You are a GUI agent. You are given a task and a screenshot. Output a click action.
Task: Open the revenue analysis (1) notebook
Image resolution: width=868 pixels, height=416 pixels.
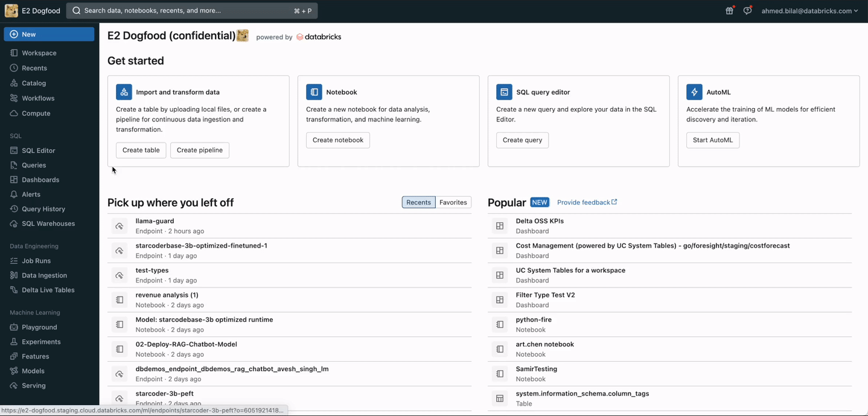pyautogui.click(x=167, y=295)
